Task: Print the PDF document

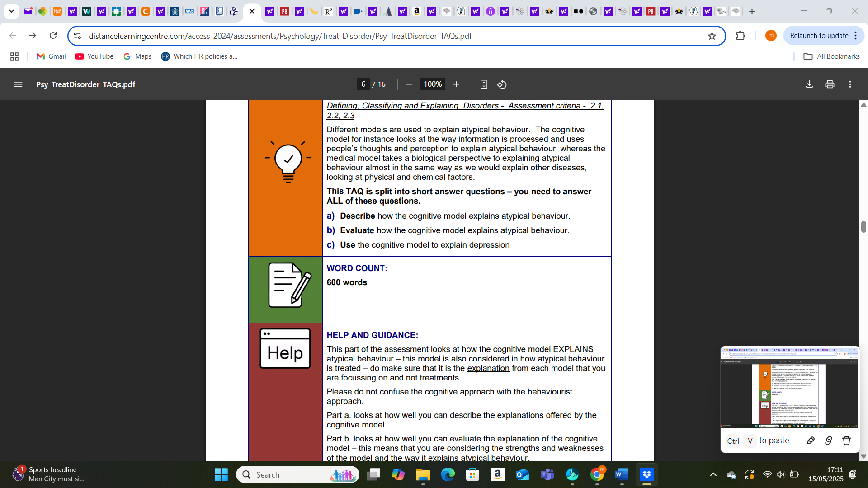Action: pos(830,84)
